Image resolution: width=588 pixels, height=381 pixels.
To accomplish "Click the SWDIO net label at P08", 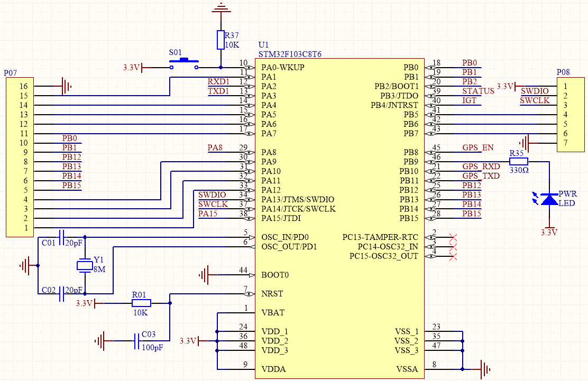I will coord(535,91).
